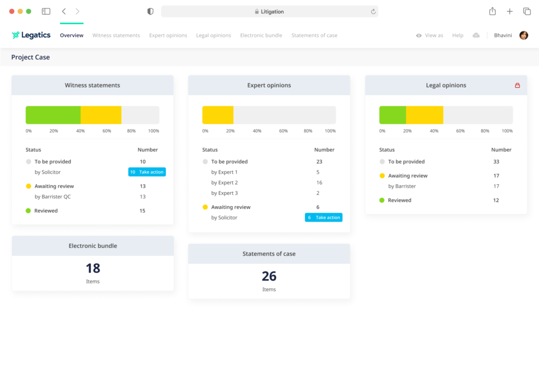
Task: Click Awaiting review in Legal opinions
Action: click(408, 176)
